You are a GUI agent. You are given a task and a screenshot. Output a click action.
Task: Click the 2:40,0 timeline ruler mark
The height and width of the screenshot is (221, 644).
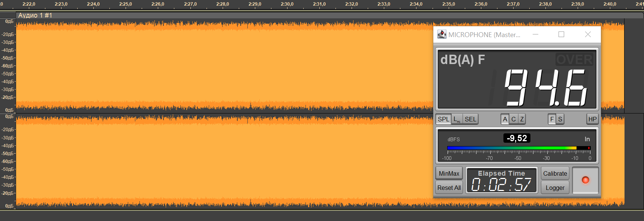point(610,4)
